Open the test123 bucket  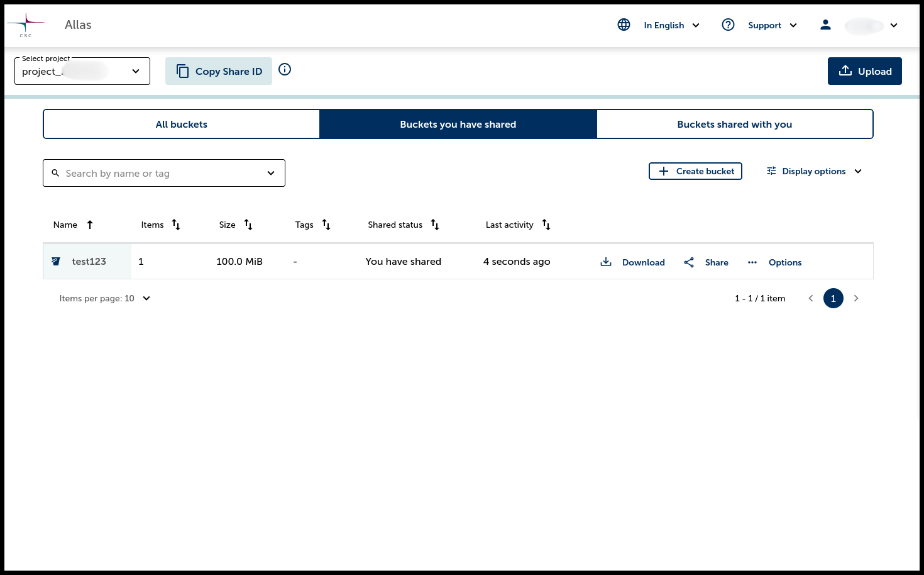tap(89, 262)
